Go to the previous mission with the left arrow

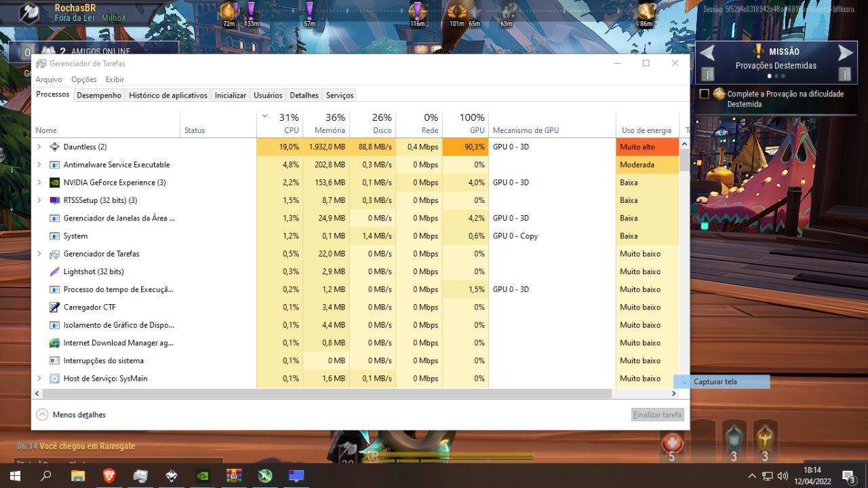[x=707, y=52]
